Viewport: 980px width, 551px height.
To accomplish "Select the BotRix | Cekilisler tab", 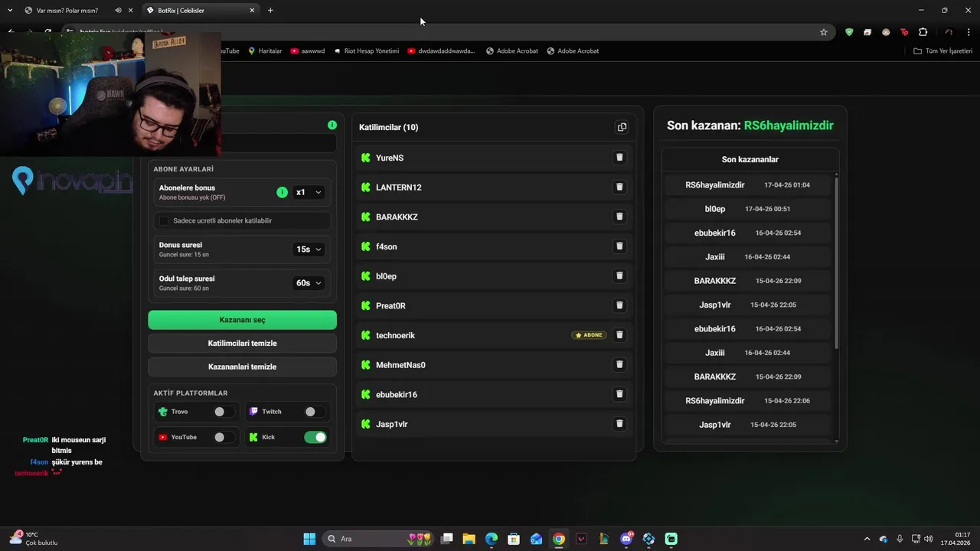I will pyautogui.click(x=199, y=11).
